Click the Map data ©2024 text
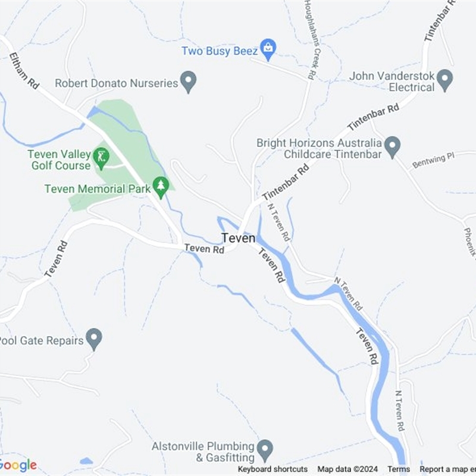 tap(347, 469)
